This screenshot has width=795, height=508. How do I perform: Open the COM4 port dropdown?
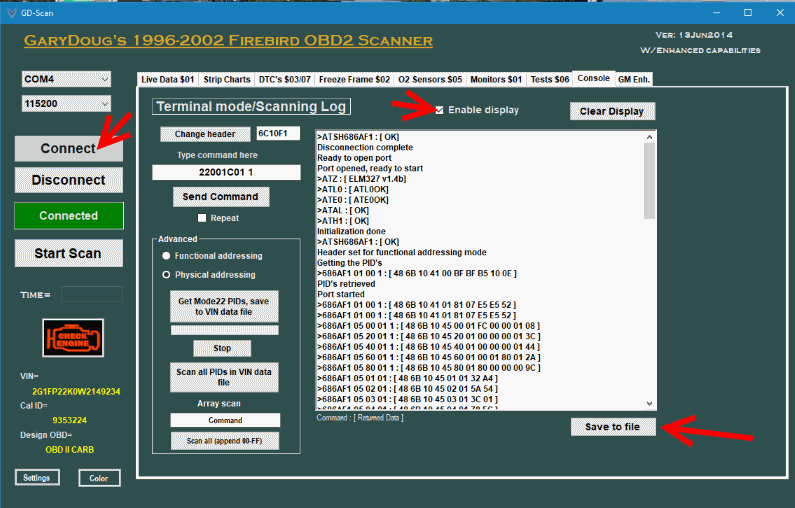tap(67, 79)
